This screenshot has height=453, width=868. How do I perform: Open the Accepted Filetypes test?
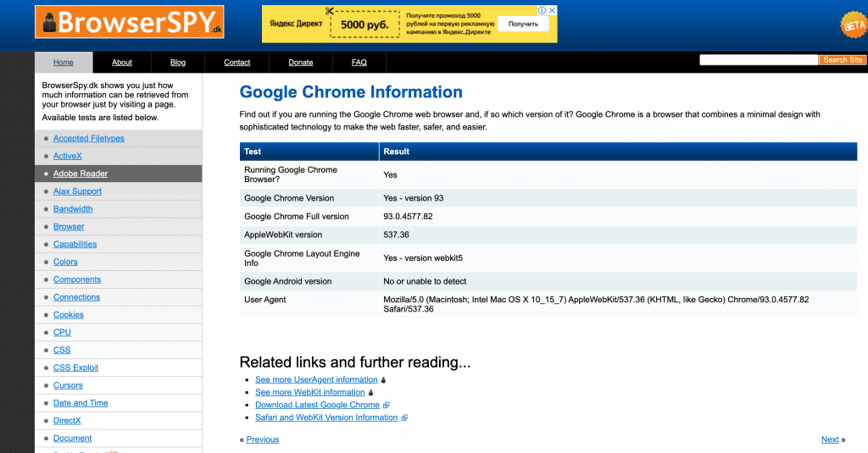[x=88, y=138]
